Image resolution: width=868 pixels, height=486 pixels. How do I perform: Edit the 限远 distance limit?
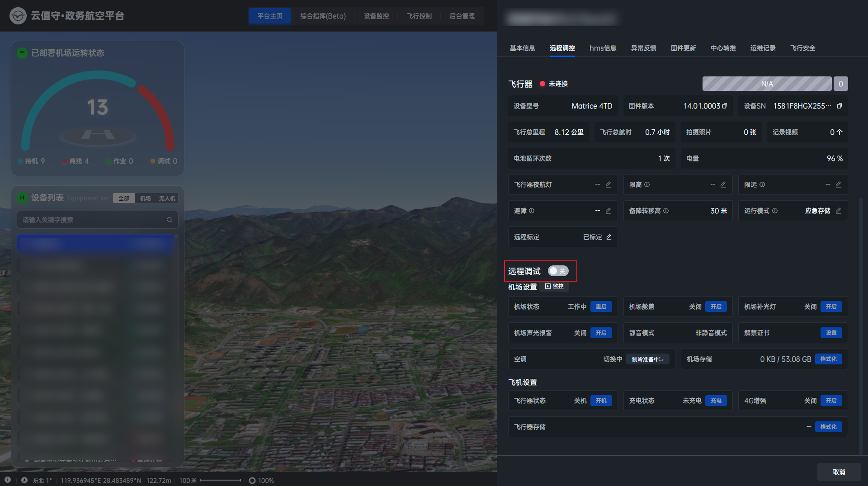[839, 184]
